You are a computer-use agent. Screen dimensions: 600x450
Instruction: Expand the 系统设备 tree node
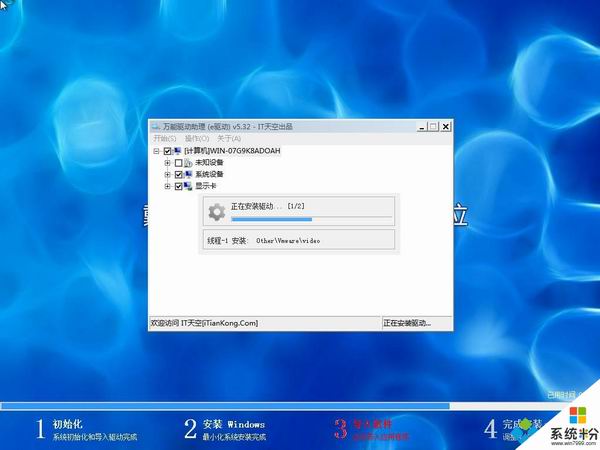pos(167,174)
